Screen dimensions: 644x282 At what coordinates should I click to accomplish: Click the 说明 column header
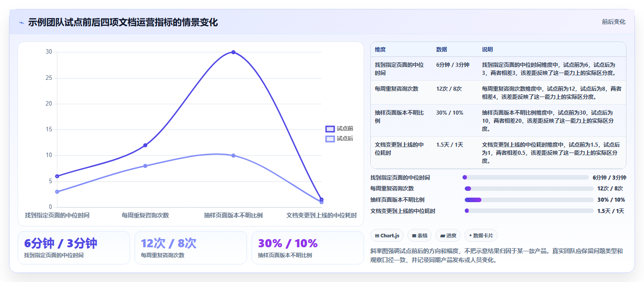point(488,49)
